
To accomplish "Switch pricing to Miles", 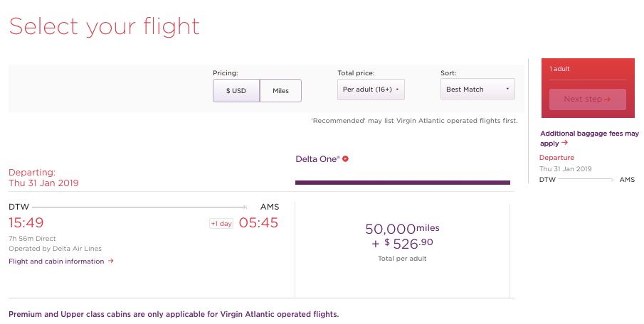I will coord(280,91).
